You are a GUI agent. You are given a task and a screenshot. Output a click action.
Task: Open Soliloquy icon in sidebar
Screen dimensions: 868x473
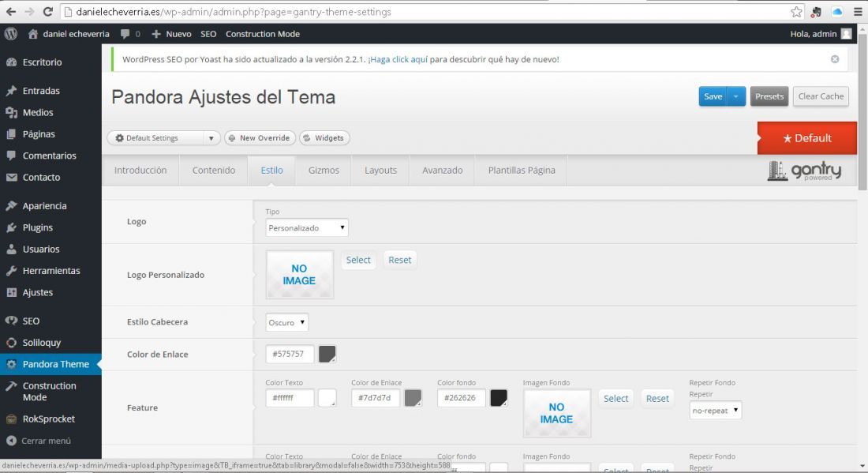[x=11, y=343]
